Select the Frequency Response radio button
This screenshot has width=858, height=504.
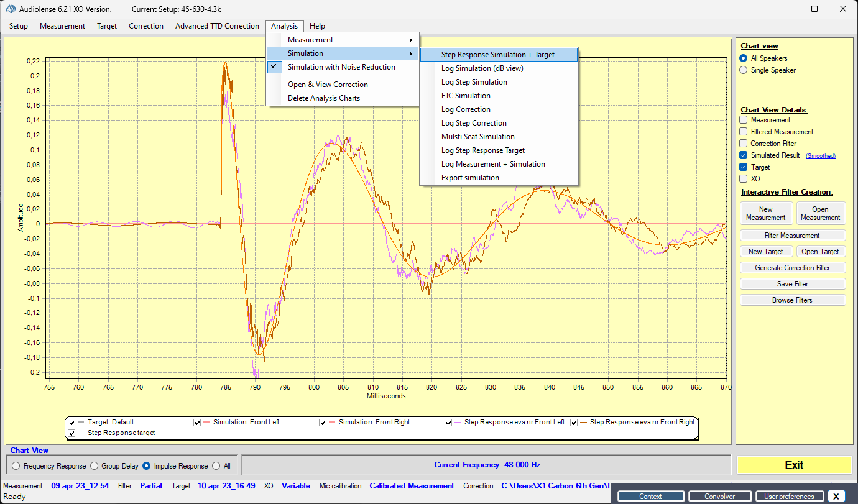click(x=16, y=466)
